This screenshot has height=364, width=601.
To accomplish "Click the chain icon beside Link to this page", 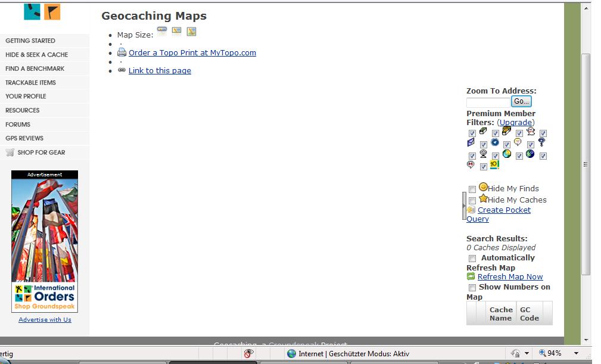I will tap(122, 70).
